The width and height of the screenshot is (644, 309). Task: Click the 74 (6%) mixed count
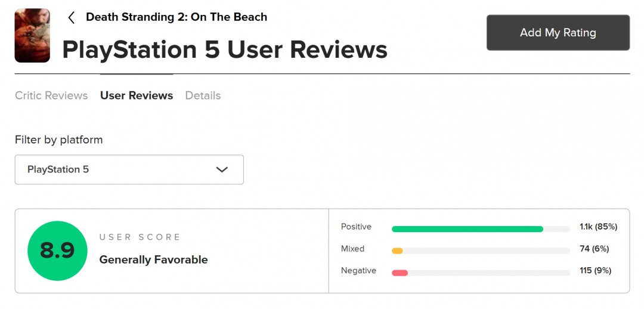tap(594, 249)
